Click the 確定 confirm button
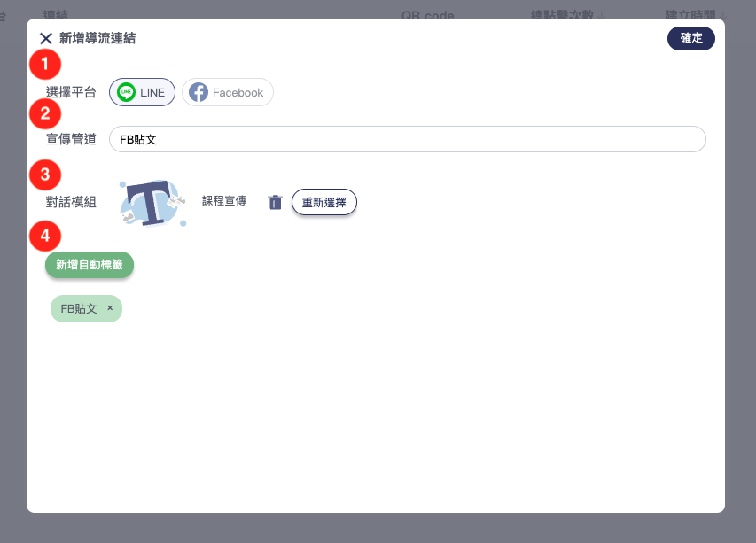Screen dimensions: 756x543 (x=691, y=38)
